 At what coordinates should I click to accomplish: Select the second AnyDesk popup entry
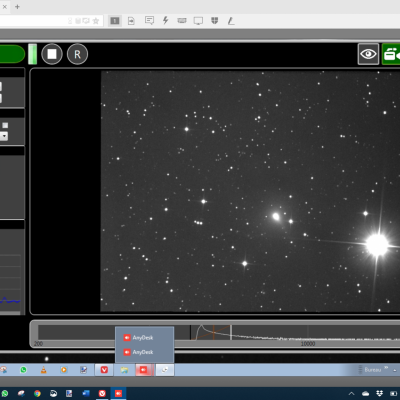pyautogui.click(x=144, y=352)
